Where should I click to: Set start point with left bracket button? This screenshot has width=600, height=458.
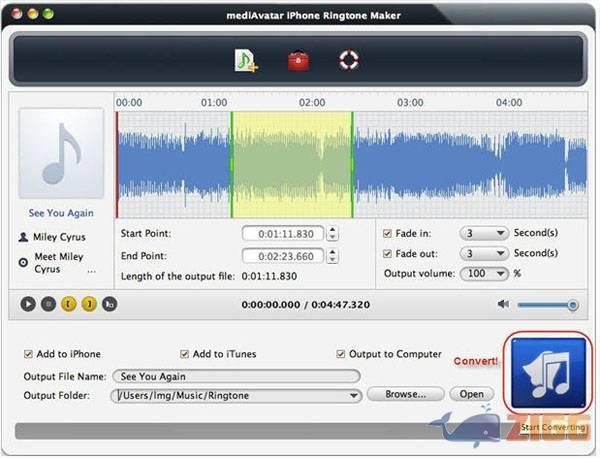pos(69,304)
